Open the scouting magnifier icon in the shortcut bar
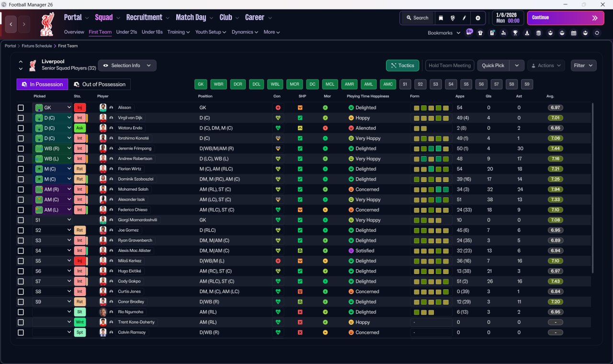This screenshot has width=613, height=364. [x=504, y=33]
